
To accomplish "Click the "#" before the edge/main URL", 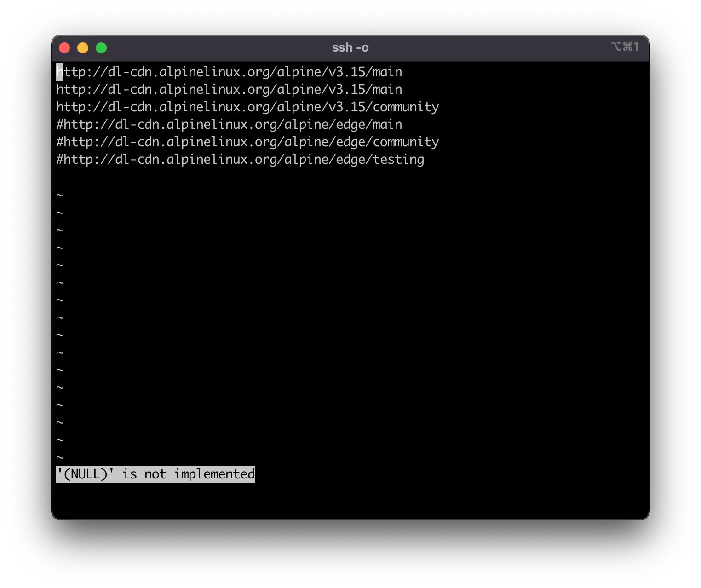I will tap(60, 125).
